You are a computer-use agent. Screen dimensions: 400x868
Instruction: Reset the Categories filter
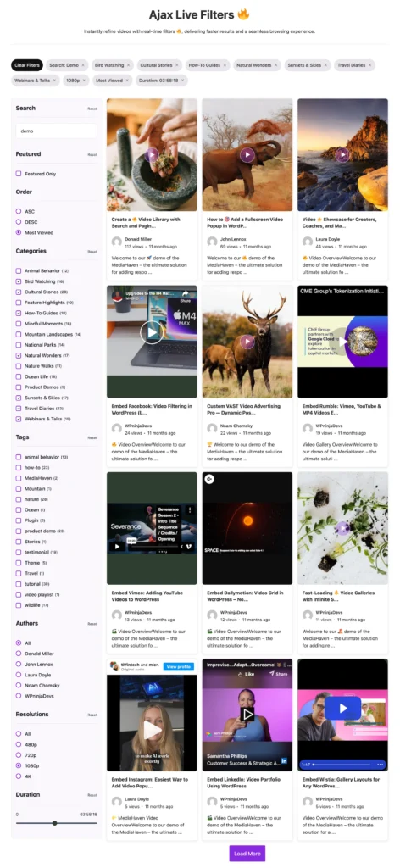pos(92,252)
